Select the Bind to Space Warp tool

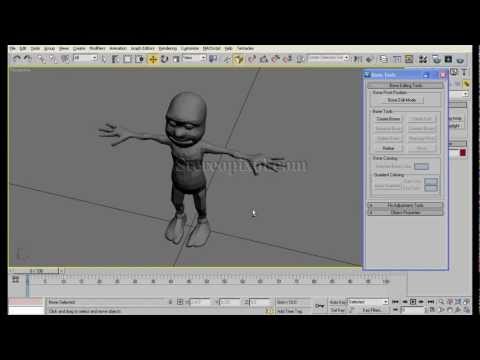point(65,59)
